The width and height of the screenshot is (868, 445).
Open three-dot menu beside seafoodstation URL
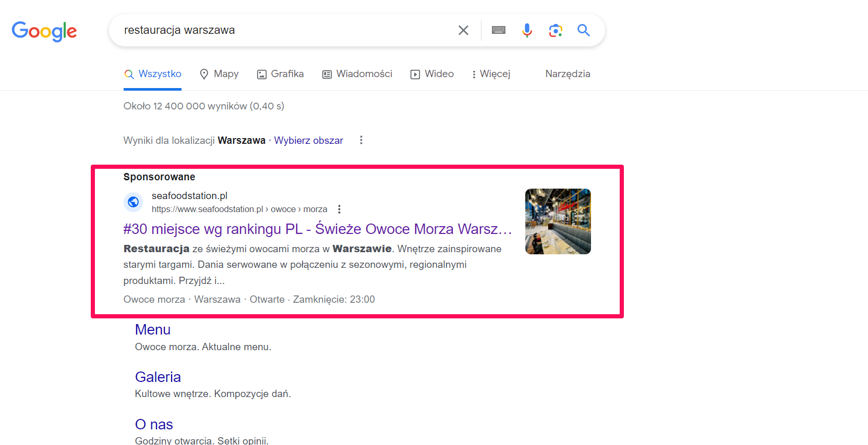pos(339,209)
